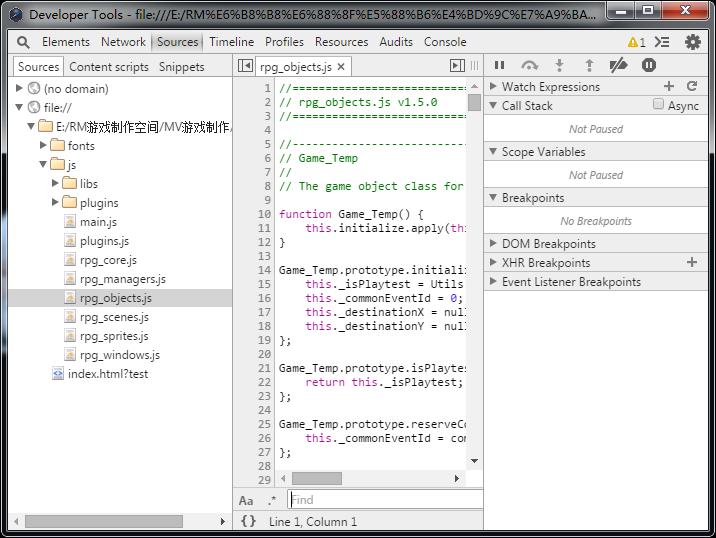Click line number 10 in gutter

coord(264,214)
